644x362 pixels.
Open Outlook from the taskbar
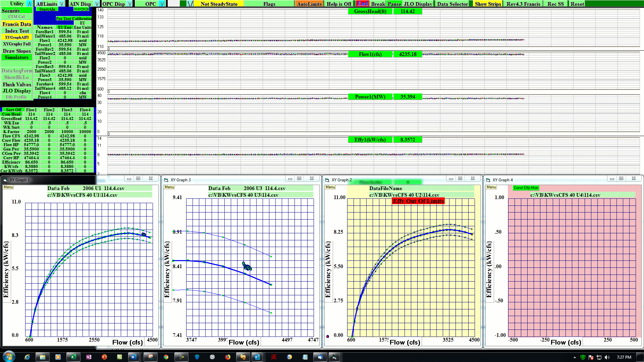click(x=257, y=357)
